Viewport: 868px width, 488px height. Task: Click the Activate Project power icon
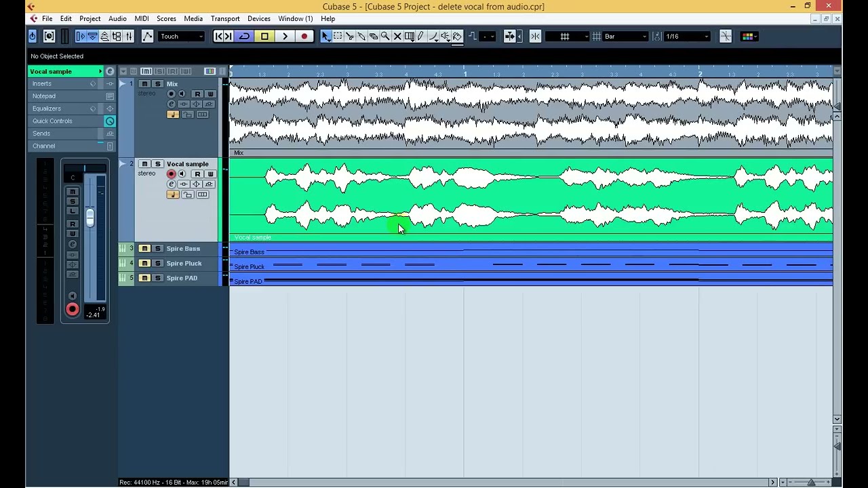[33, 36]
